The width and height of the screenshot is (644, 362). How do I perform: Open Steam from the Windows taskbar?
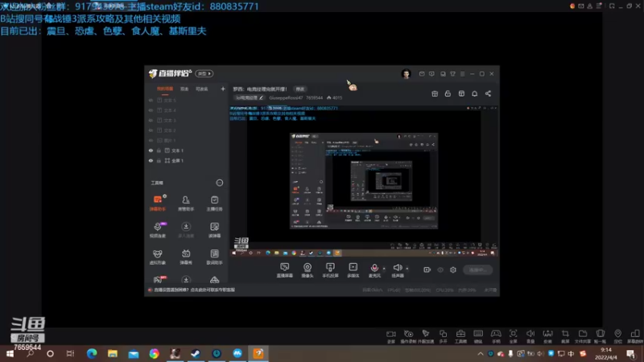196,353
